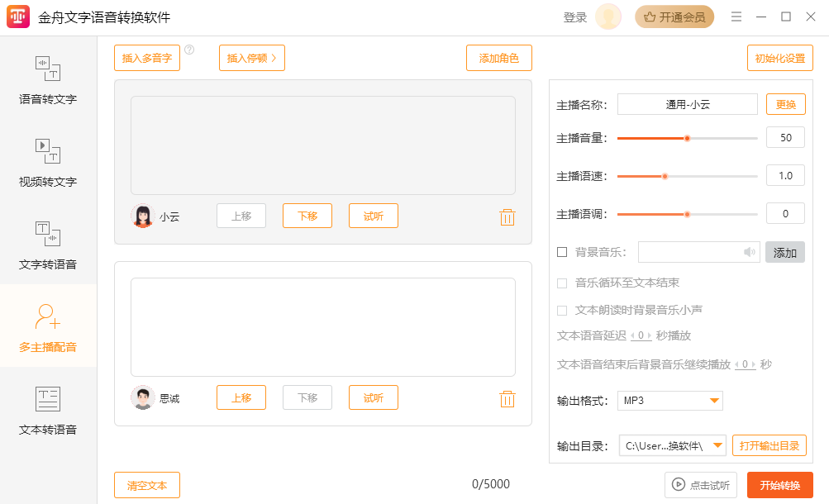The height and width of the screenshot is (504, 829).
Task: Click the 思诚 anchor avatar
Action: 143,398
